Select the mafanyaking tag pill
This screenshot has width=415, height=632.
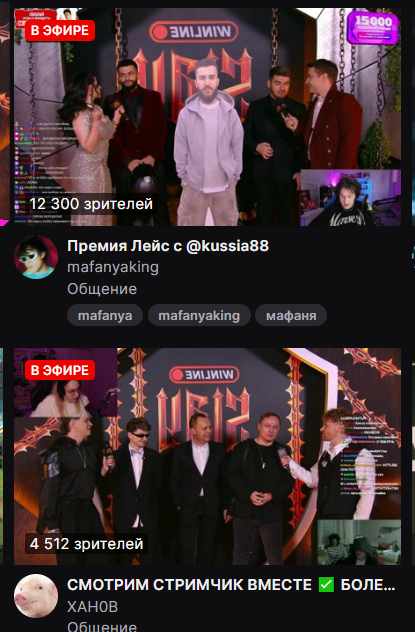pos(199,315)
